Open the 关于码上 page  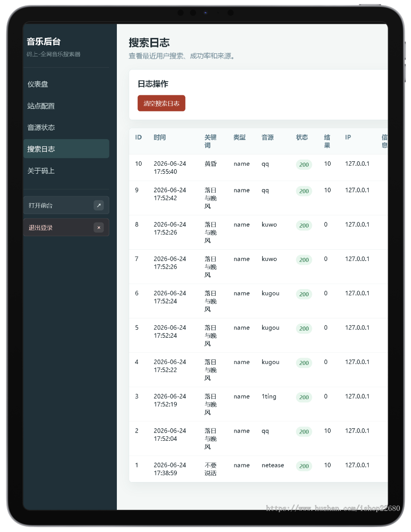(66, 171)
